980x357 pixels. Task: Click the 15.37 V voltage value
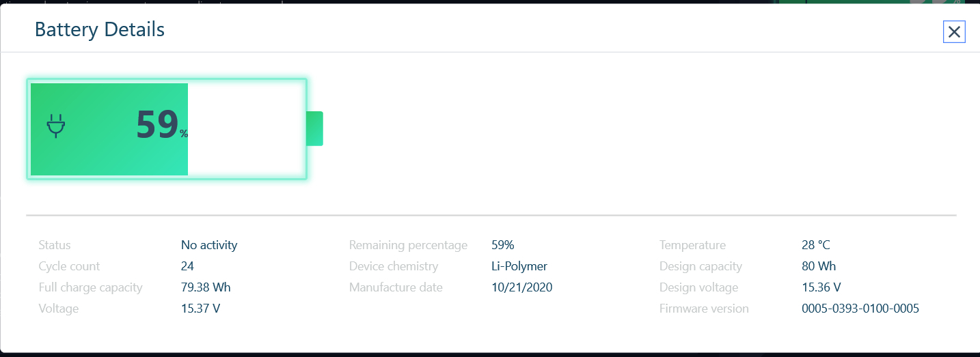click(200, 309)
